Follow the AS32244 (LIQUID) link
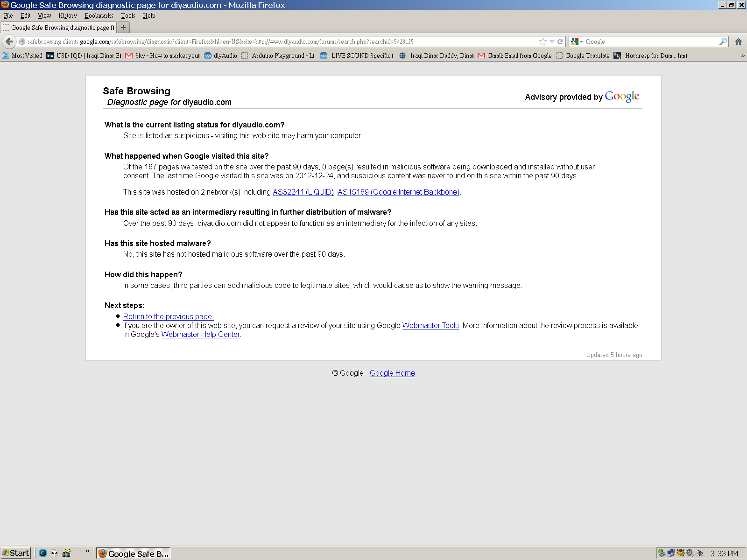Screen dimensions: 747x560 (x=303, y=192)
